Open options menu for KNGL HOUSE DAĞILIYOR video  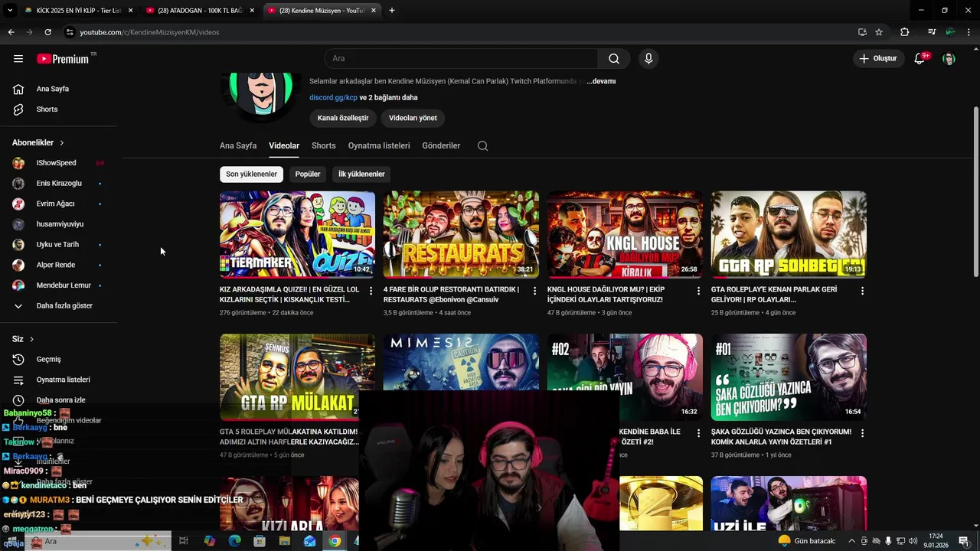[x=698, y=291]
